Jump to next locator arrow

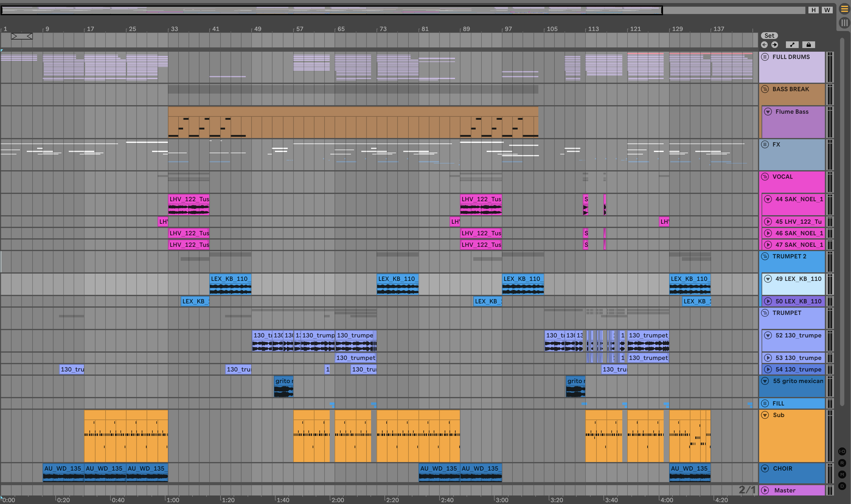tap(775, 45)
